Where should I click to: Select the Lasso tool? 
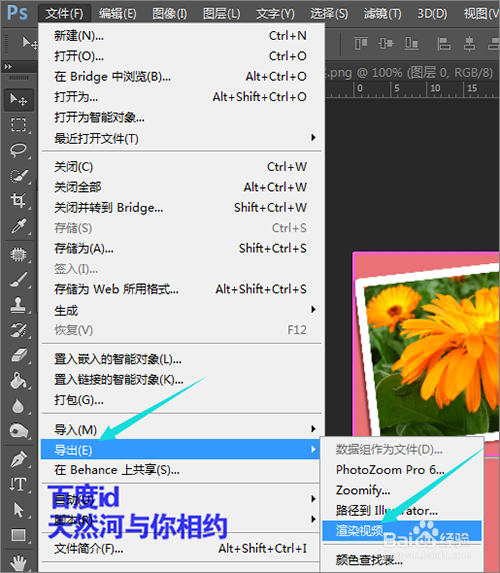(x=18, y=149)
